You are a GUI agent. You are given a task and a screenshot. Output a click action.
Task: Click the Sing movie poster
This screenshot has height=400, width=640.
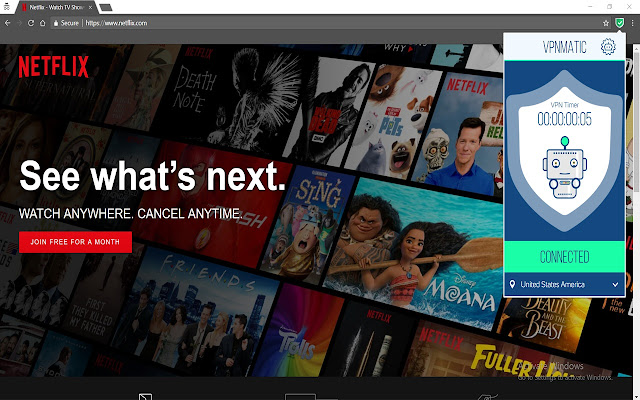(307, 224)
